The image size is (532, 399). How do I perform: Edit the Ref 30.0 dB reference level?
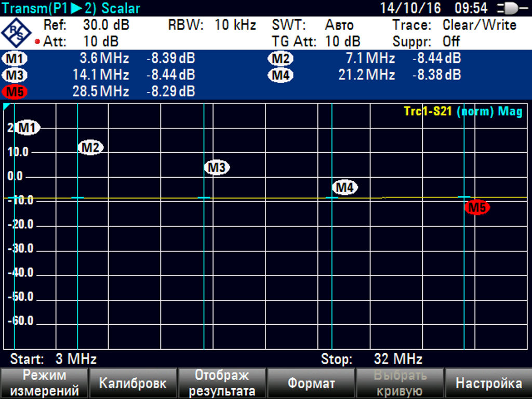click(106, 25)
